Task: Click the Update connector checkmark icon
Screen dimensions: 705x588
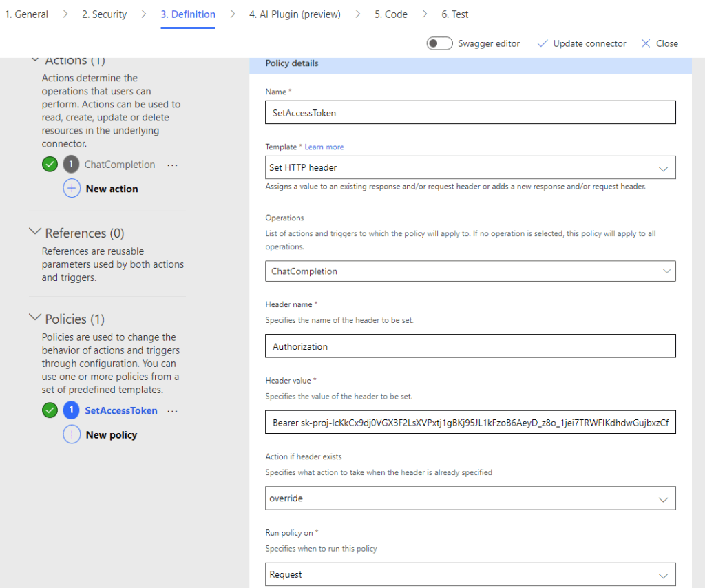Action: pos(543,43)
